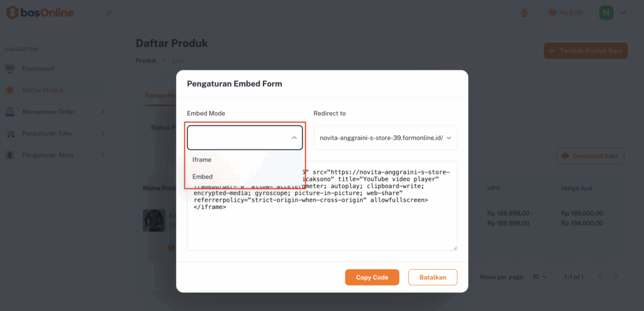
Task: Click the green N profile avatar
Action: point(606,13)
